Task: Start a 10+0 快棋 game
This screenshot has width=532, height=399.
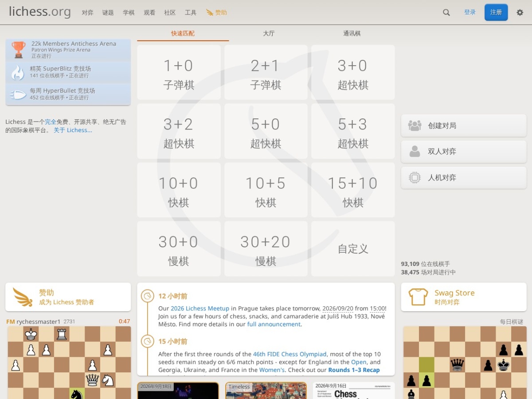Action: [179, 190]
